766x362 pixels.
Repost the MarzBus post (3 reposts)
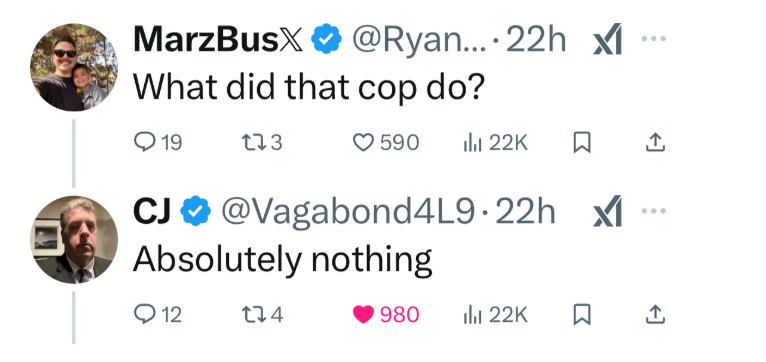click(262, 143)
